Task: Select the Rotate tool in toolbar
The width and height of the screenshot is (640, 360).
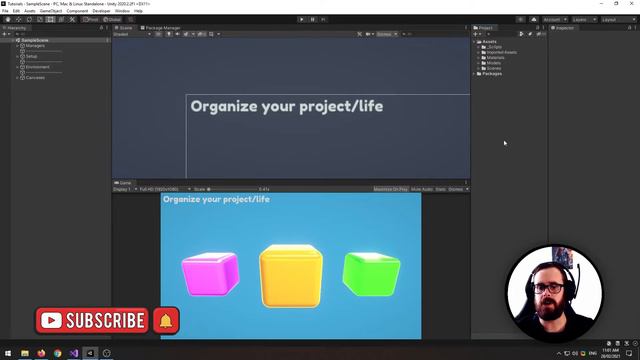Action: [29, 19]
